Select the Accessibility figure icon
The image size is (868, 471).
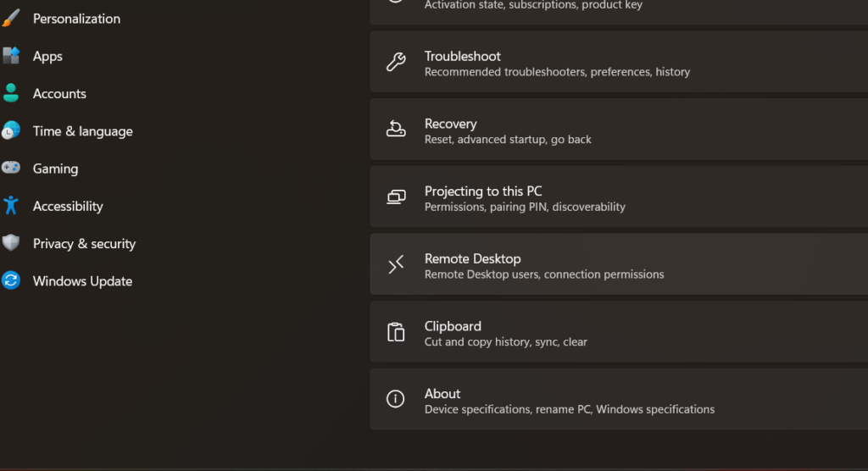point(11,206)
